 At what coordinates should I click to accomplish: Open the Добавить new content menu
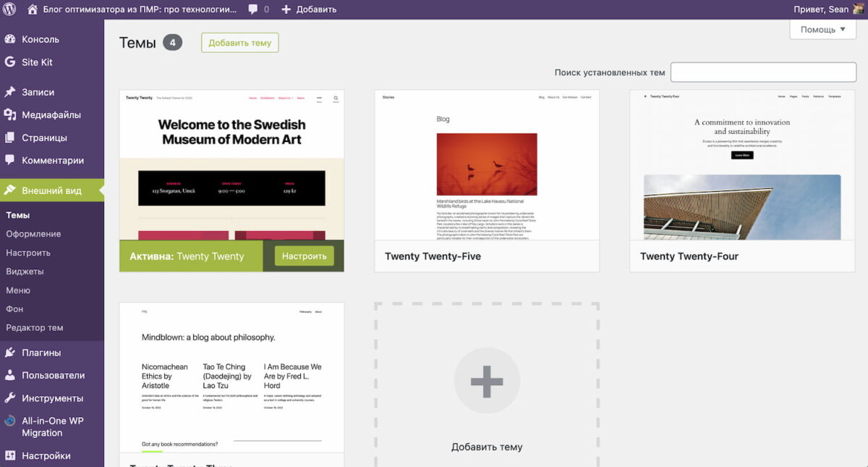[308, 9]
